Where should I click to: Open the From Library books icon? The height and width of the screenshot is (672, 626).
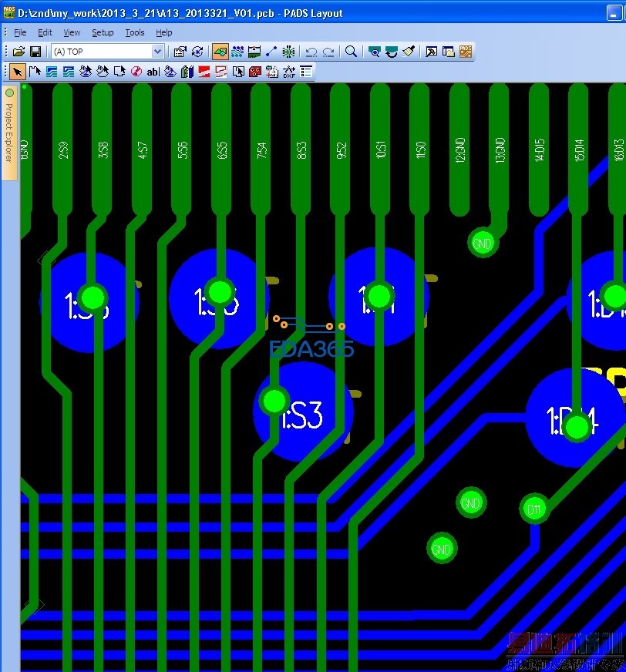[x=187, y=72]
